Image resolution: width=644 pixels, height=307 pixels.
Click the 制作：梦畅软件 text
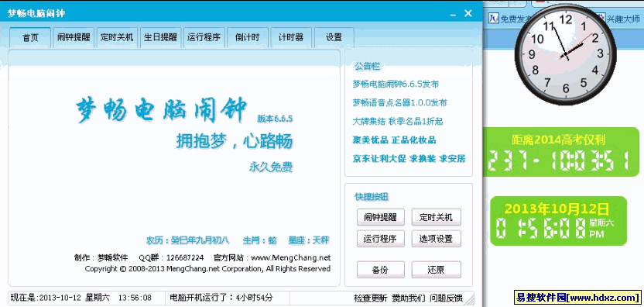(101, 258)
